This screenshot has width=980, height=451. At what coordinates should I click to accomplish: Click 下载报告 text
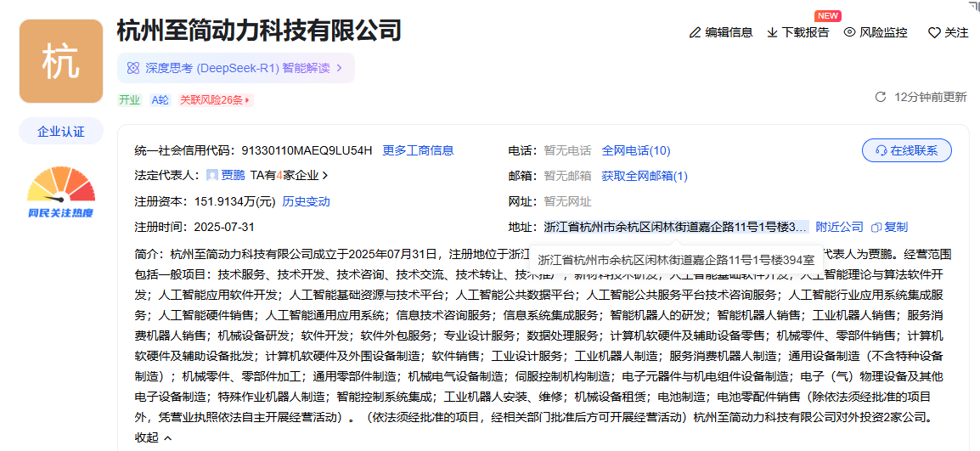coord(806,32)
